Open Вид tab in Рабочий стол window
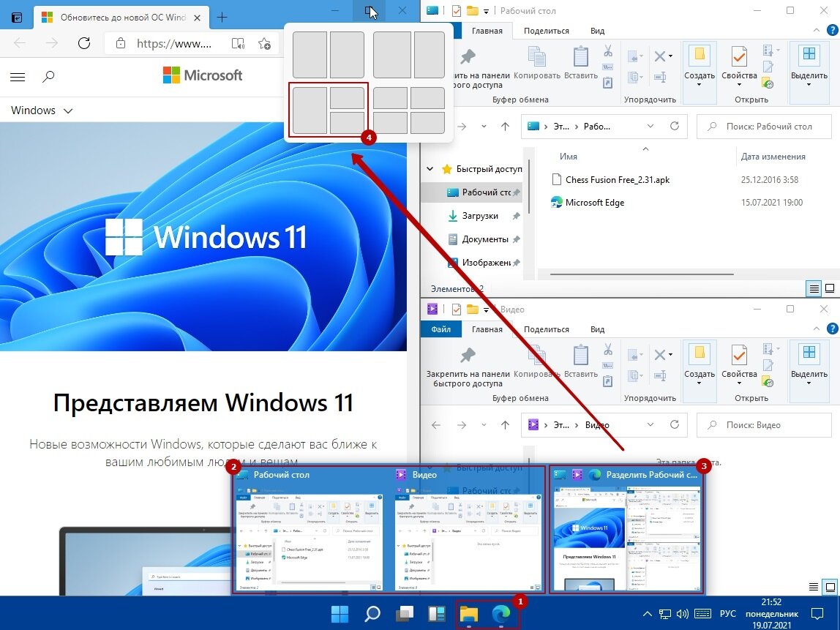 pos(597,31)
